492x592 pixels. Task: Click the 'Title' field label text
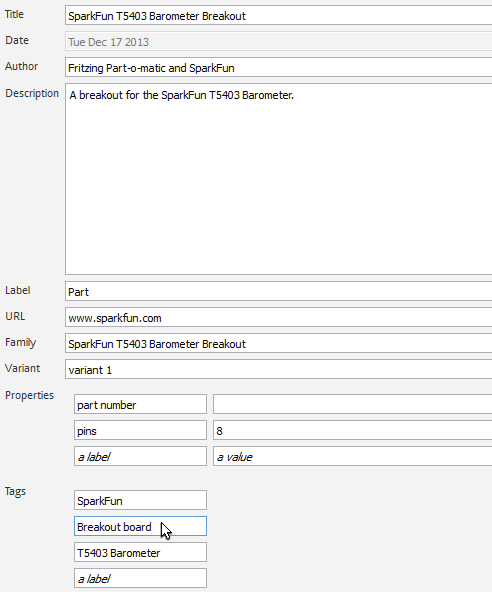pos(14,14)
